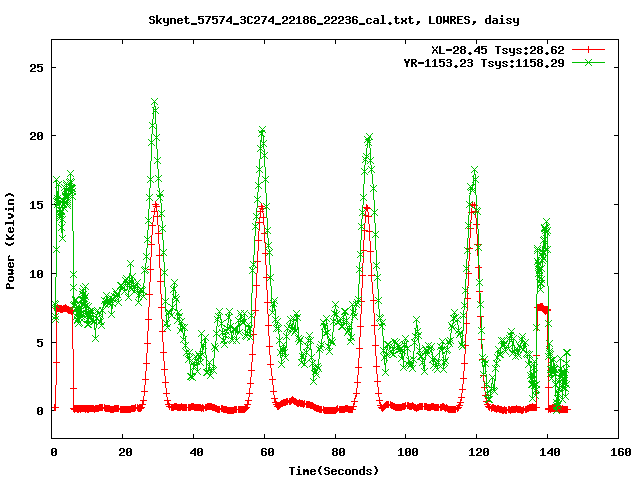
Task: Select legend entry XL-28.45 Tsys:28.62
Action: point(498,50)
